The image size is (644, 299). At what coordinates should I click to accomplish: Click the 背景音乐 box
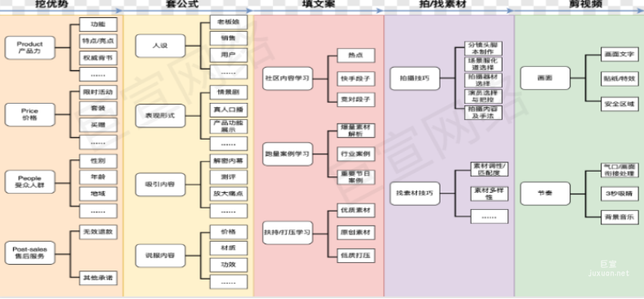pos(619,216)
